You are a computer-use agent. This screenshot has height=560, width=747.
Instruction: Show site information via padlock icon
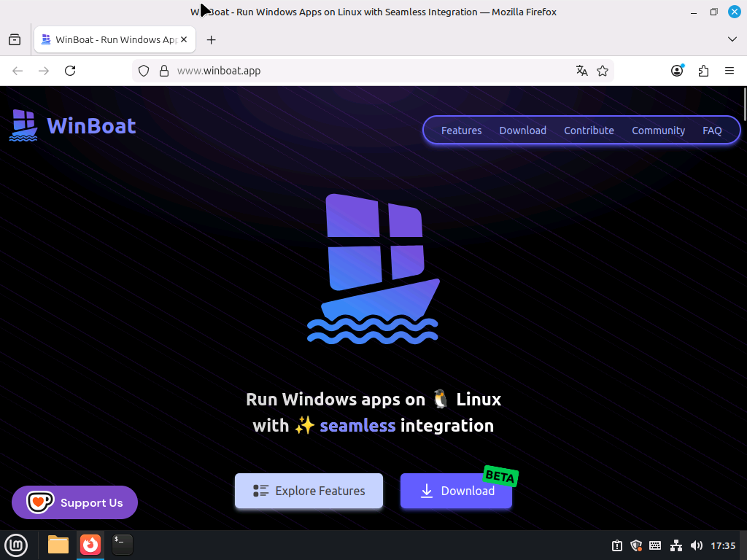point(164,71)
